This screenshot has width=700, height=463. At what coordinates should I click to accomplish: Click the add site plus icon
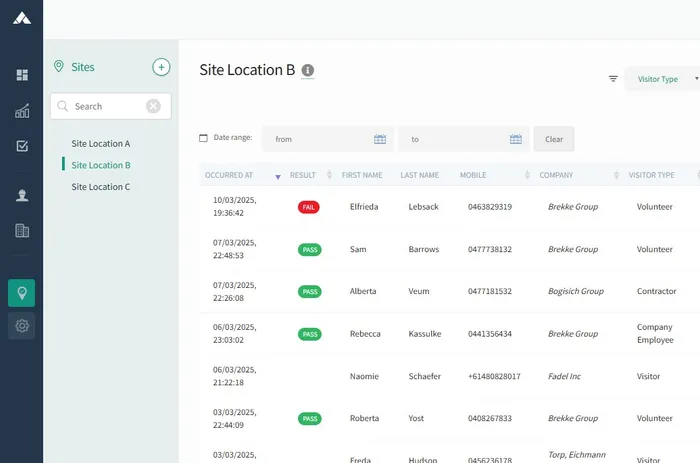coord(161,67)
